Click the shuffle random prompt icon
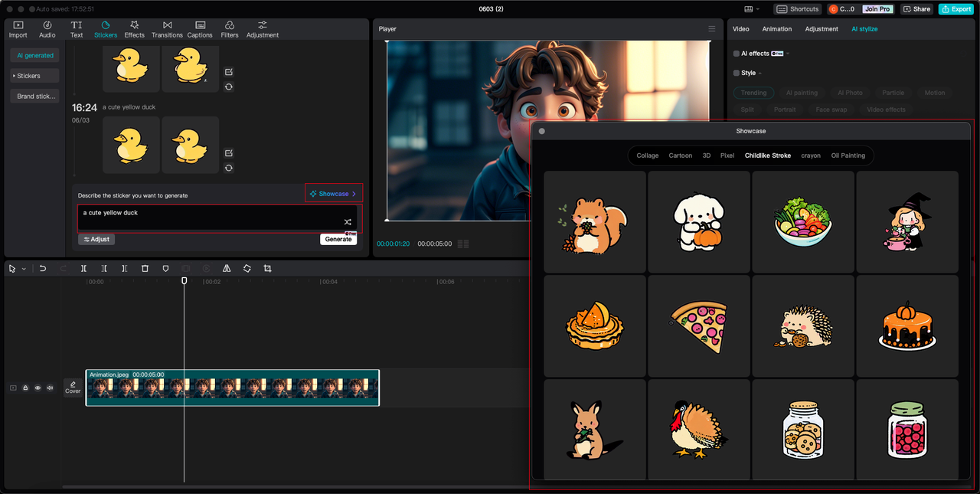The image size is (980, 494). (348, 221)
